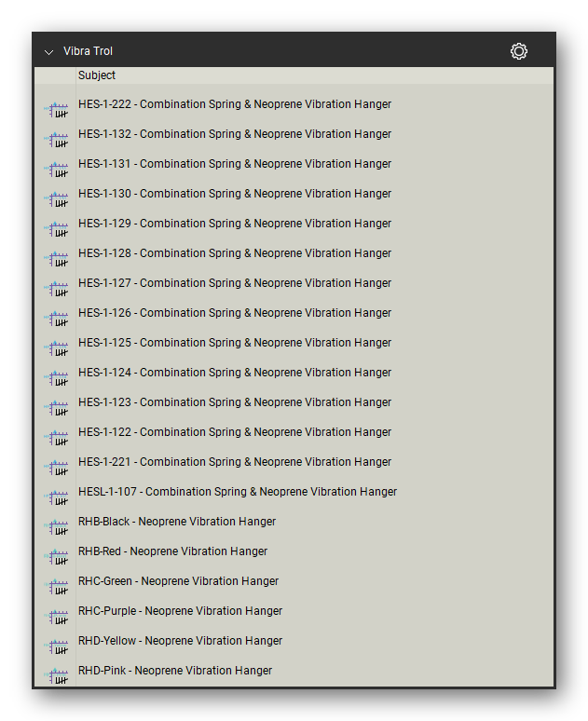Pick the HES-1-126 Combination Spring hanger text
Viewport: 588px width, 721px height.
[235, 313]
